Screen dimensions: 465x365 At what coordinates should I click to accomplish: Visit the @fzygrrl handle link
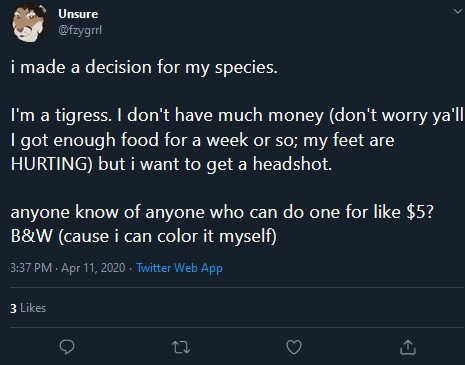click(x=80, y=30)
